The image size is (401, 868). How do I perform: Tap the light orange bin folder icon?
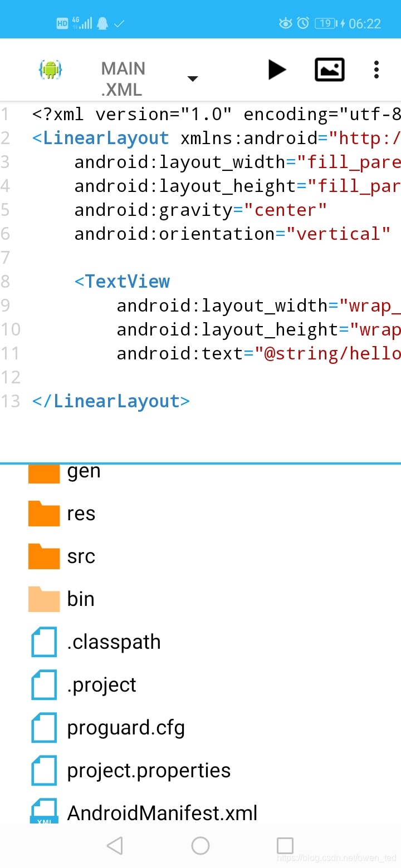click(44, 599)
